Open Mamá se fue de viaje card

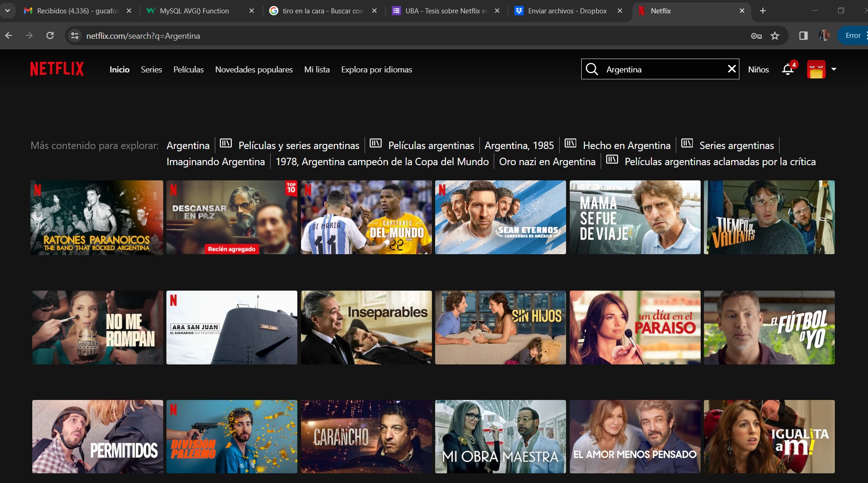[635, 217]
